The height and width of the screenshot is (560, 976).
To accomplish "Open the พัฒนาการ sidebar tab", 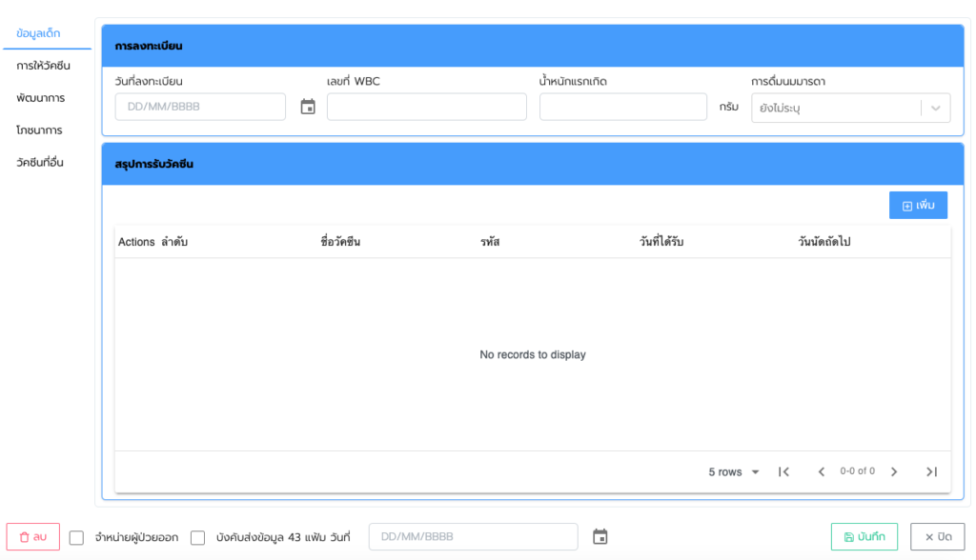I will 41,98.
